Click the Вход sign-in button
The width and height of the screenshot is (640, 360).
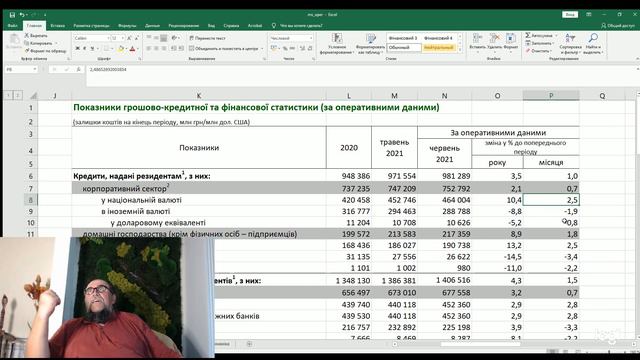click(570, 15)
